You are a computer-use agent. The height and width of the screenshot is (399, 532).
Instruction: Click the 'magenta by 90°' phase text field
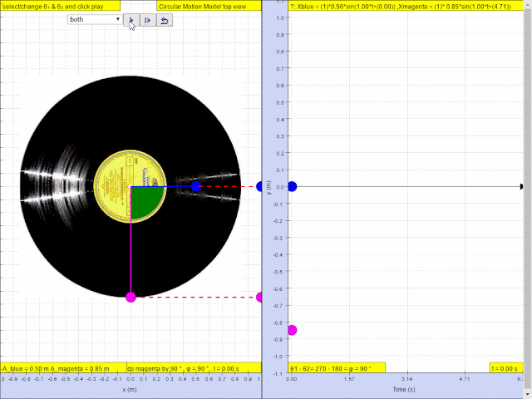point(194,368)
